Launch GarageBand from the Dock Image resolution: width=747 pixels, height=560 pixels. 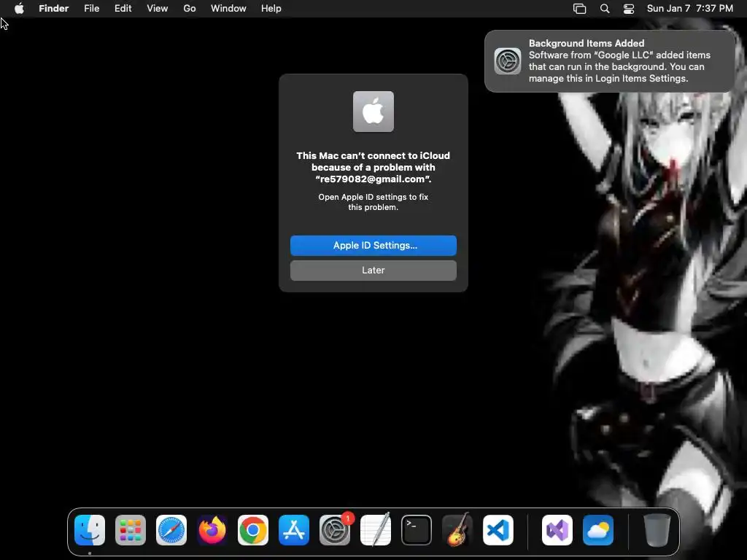click(457, 530)
